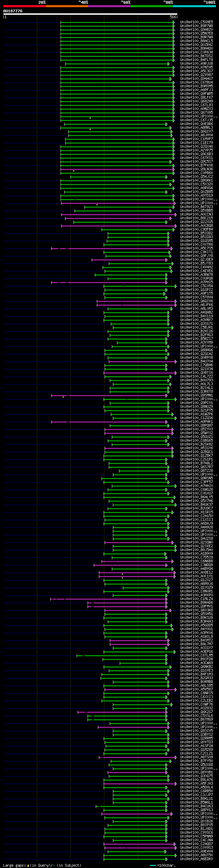Click hit label UniRef100_Q94AU7
Viewport: 219px width, 868px height.
point(196,78)
